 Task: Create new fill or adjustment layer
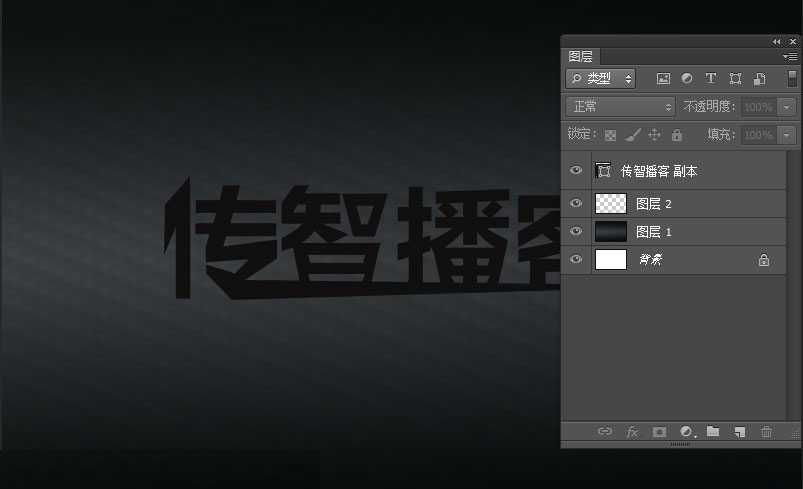(x=688, y=432)
